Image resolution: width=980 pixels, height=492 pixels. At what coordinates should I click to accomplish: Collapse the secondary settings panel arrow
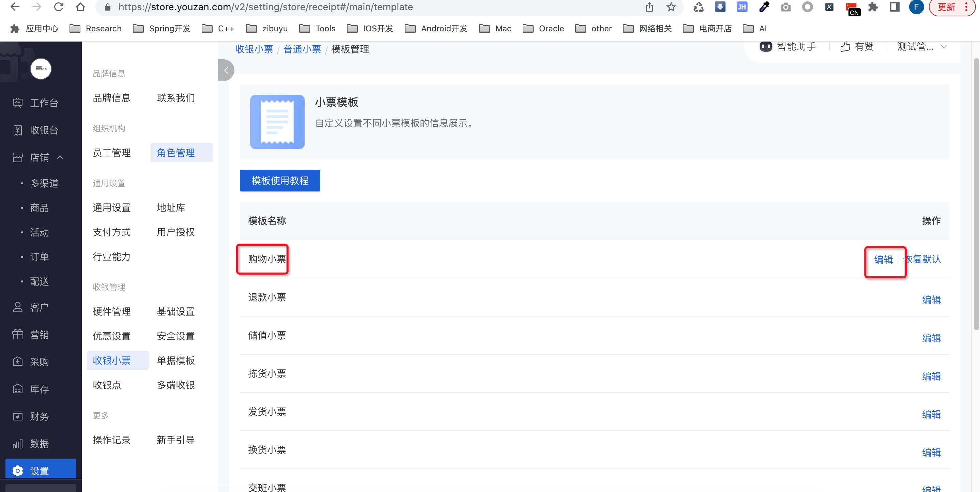coord(226,70)
